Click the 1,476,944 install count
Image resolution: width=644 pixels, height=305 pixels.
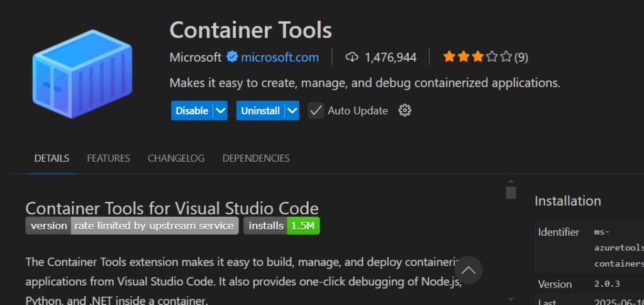pos(391,57)
